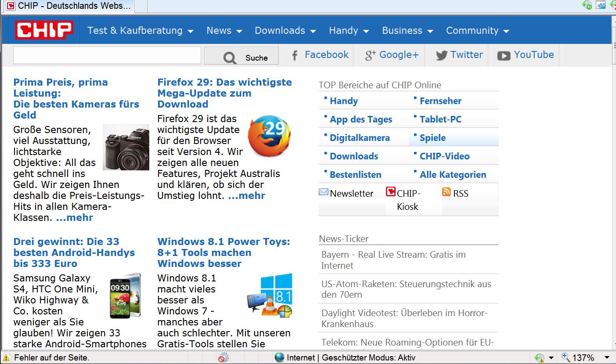Select the CHIP - Deutschlands Webs… browser tab
This screenshot has height=364, width=616.
68,6
